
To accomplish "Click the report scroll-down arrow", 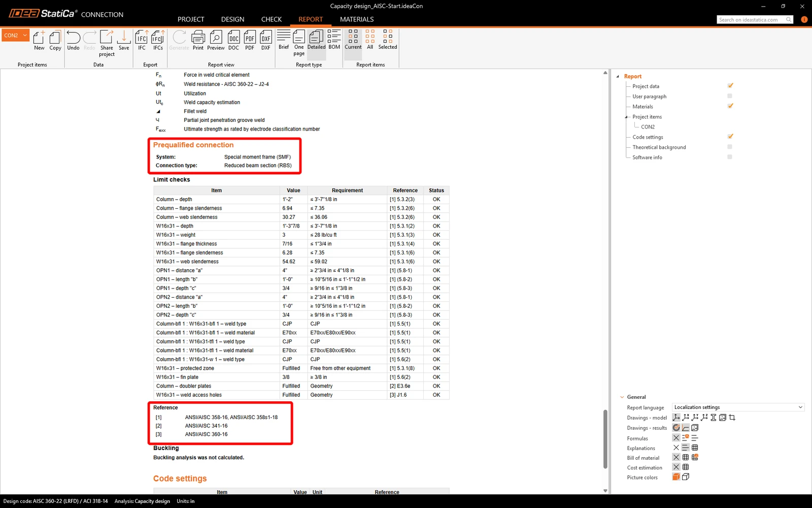I will point(605,491).
